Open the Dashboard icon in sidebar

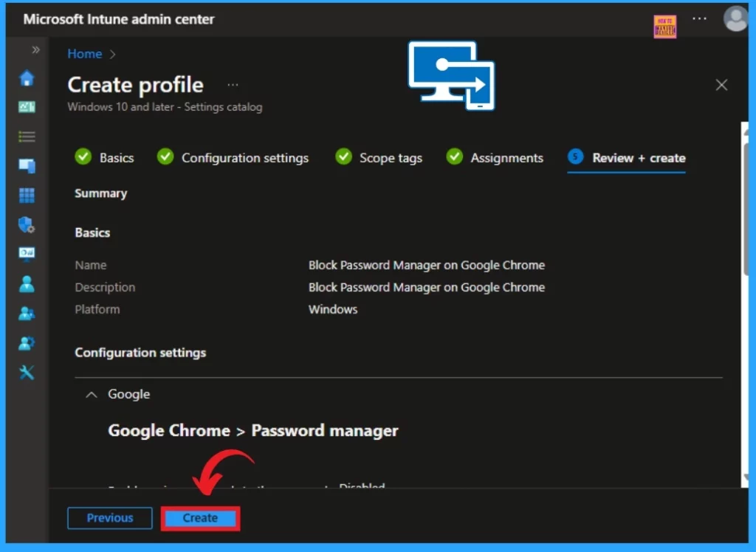coord(27,106)
